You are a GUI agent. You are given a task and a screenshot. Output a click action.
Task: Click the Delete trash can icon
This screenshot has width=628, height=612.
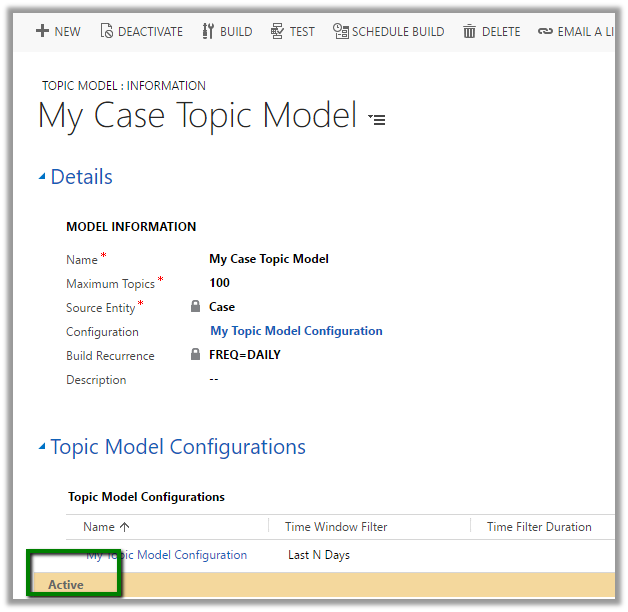tap(469, 31)
